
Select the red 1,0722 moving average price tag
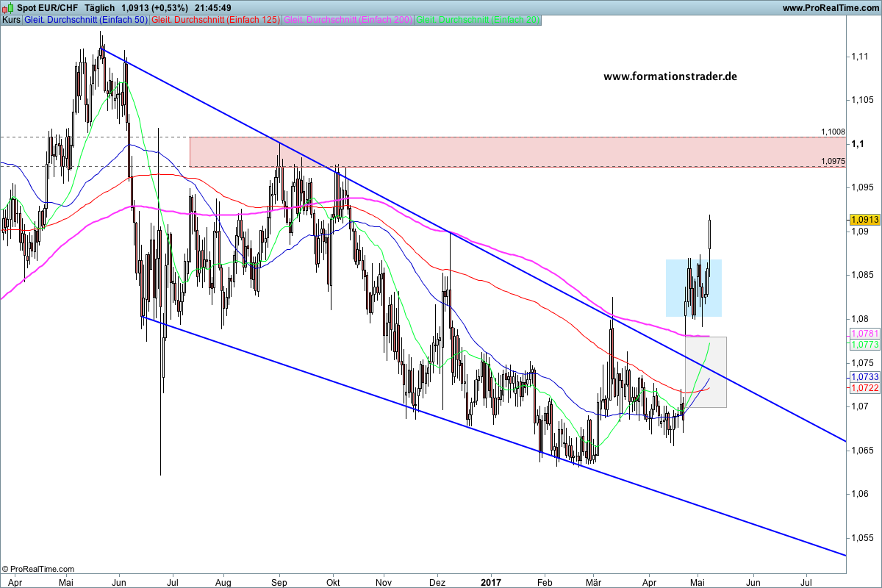864,387
